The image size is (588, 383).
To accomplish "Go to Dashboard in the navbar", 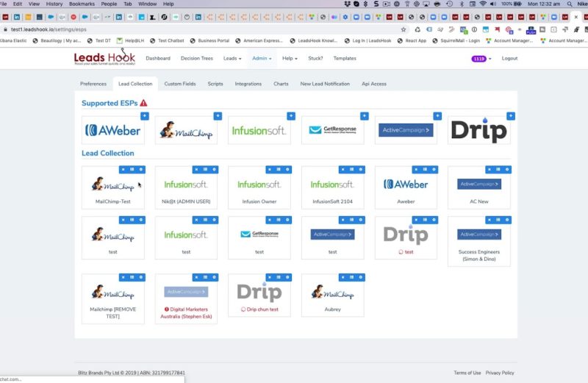I will [x=158, y=59].
